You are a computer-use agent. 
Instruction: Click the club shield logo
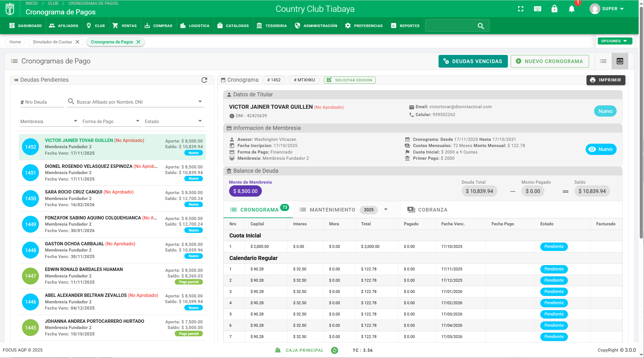tap(10, 9)
